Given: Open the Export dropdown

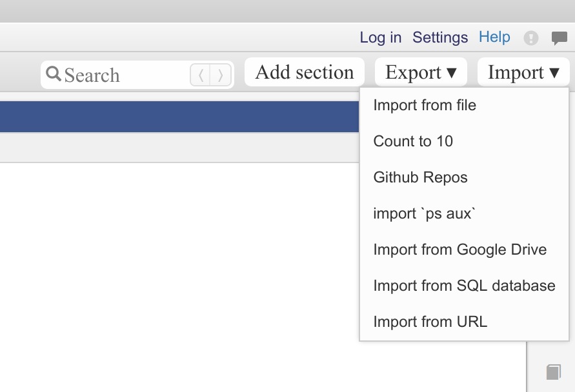Looking at the screenshot, I should 420,72.
